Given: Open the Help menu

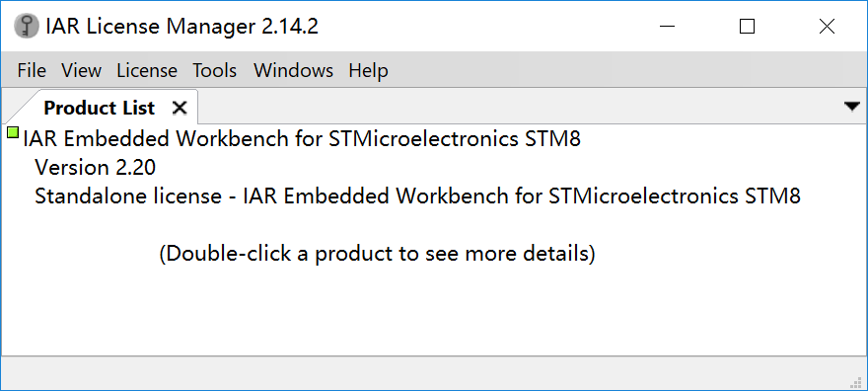Looking at the screenshot, I should click(368, 70).
